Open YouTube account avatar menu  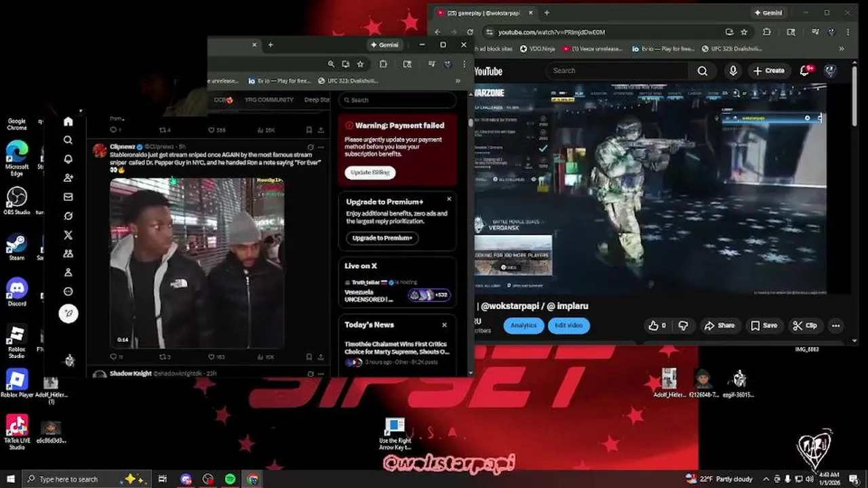(x=831, y=70)
